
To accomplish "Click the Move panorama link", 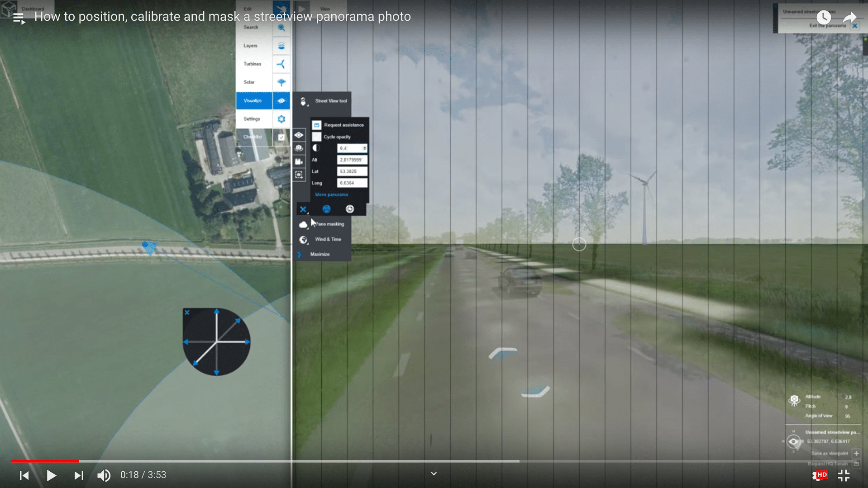I will coord(331,194).
